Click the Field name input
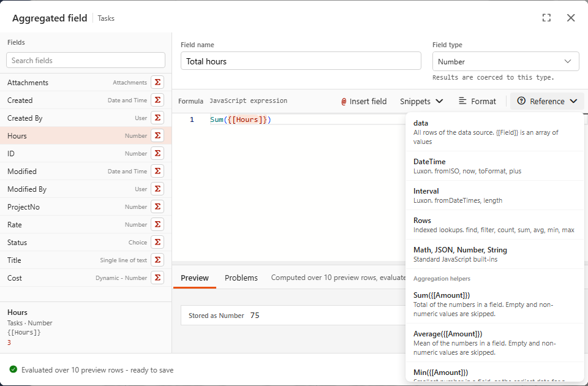This screenshot has width=588, height=386. (x=301, y=61)
